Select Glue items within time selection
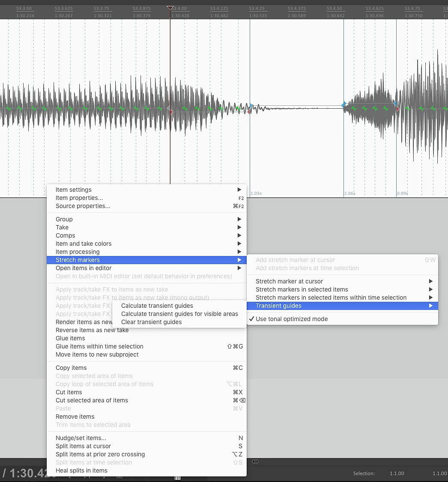 coord(146,346)
